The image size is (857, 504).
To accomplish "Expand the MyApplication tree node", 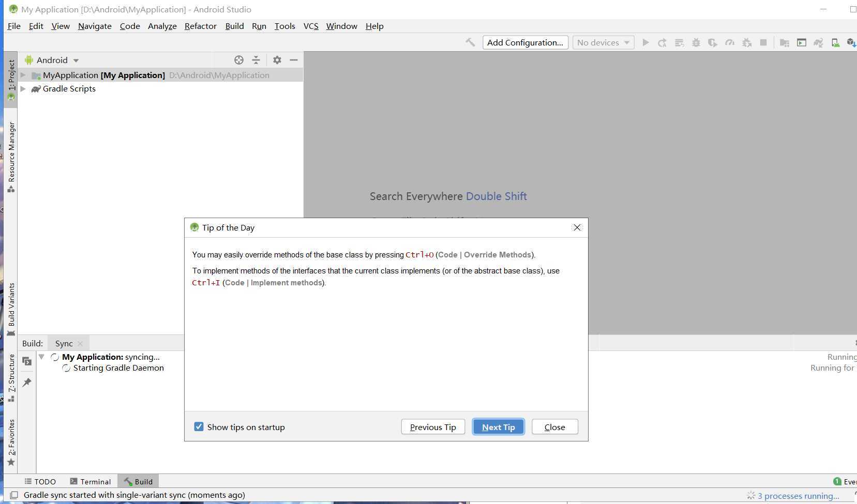I will [23, 75].
